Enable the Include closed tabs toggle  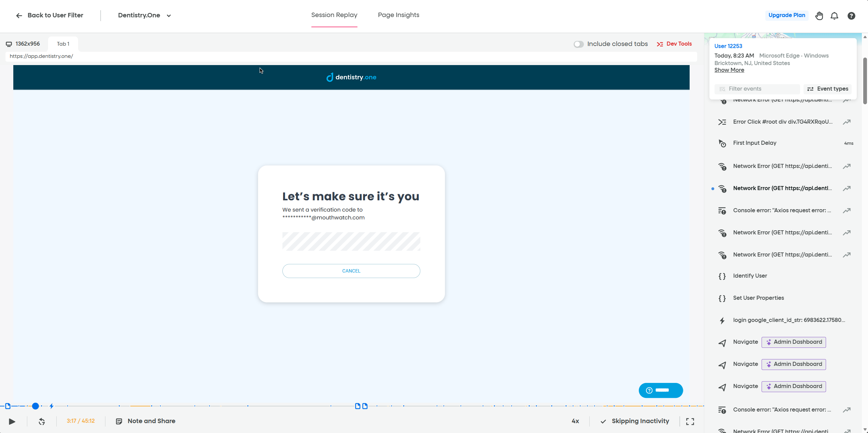coord(578,44)
